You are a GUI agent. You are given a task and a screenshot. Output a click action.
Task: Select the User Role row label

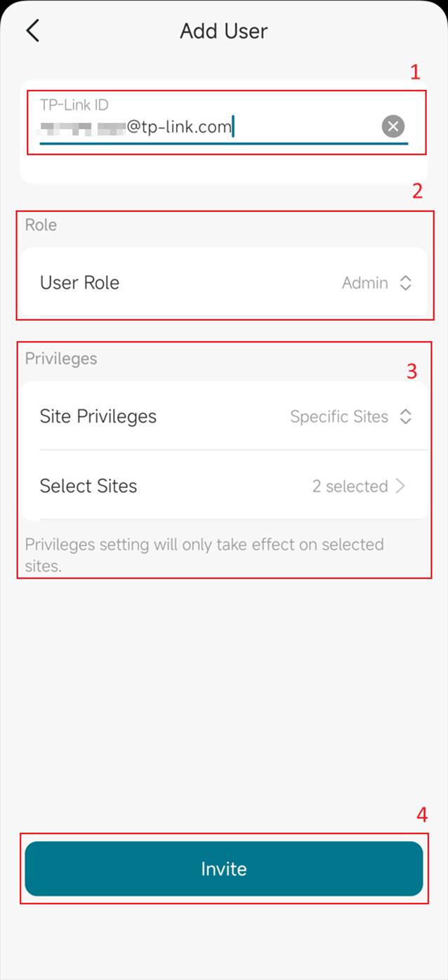79,283
